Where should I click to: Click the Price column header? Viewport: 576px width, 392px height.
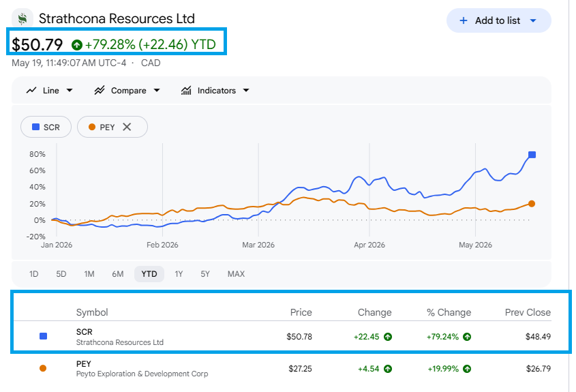301,312
